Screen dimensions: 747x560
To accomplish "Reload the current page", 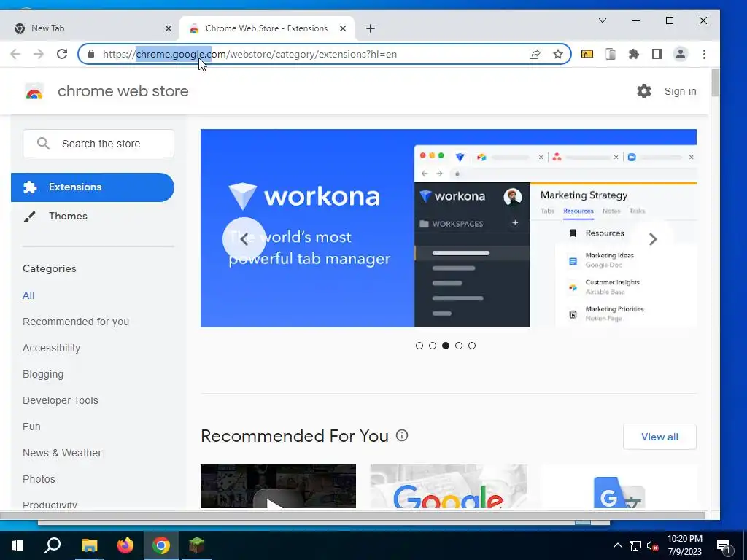I will (x=62, y=54).
